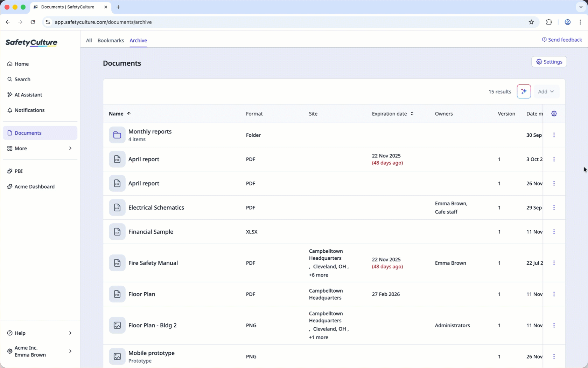Switch to the Bookmarks tab

click(x=111, y=40)
